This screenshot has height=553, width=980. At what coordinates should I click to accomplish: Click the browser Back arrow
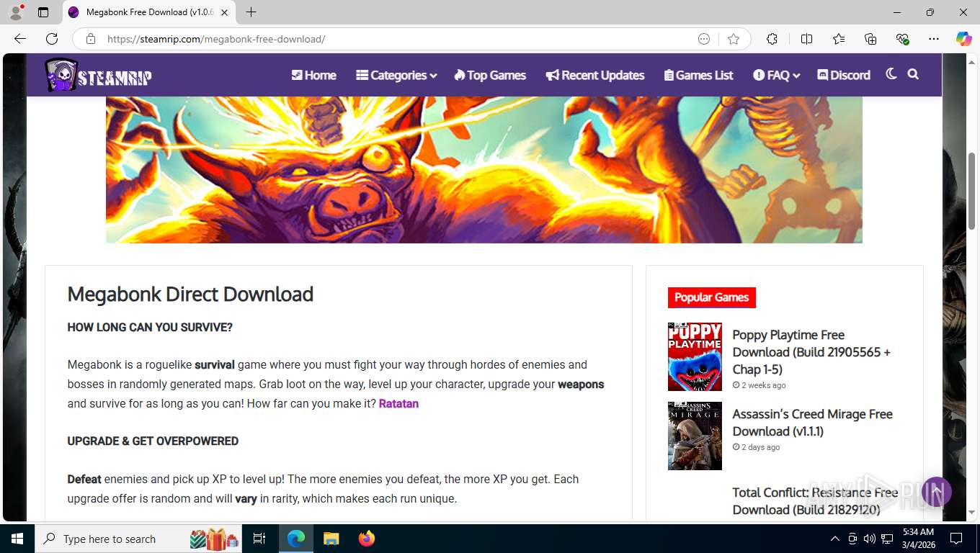20,39
